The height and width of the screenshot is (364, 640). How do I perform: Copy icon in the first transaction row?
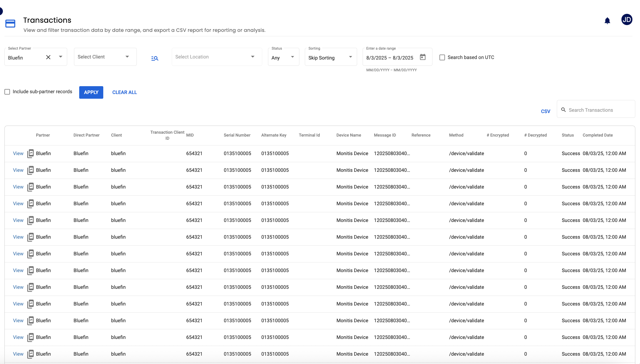[31, 154]
